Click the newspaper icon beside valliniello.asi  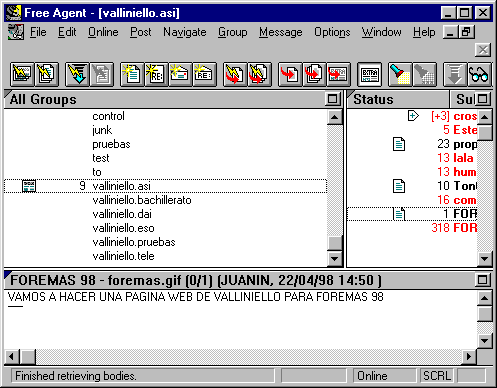[29, 186]
